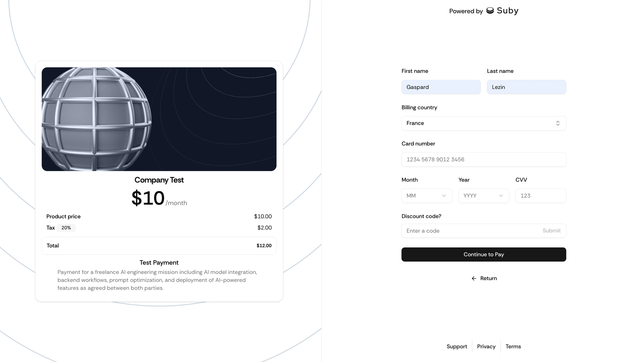Image resolution: width=644 pixels, height=362 pixels.
Task: Click the Enter a code discount field
Action: point(470,231)
